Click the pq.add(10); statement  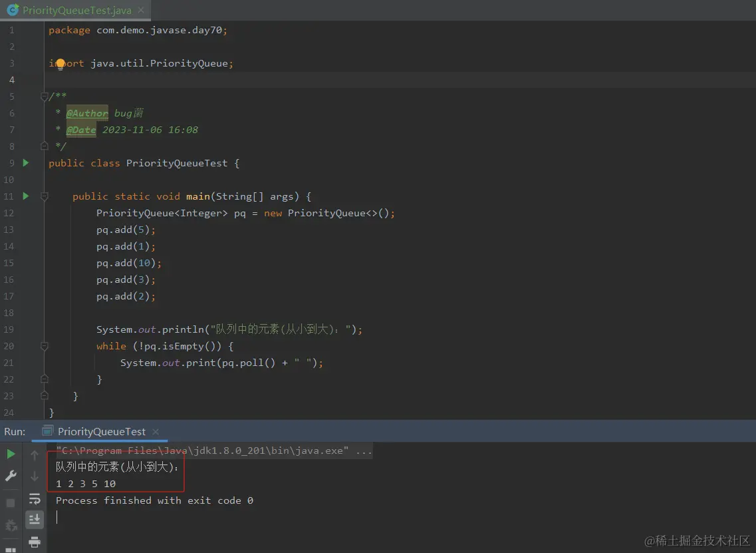129,263
